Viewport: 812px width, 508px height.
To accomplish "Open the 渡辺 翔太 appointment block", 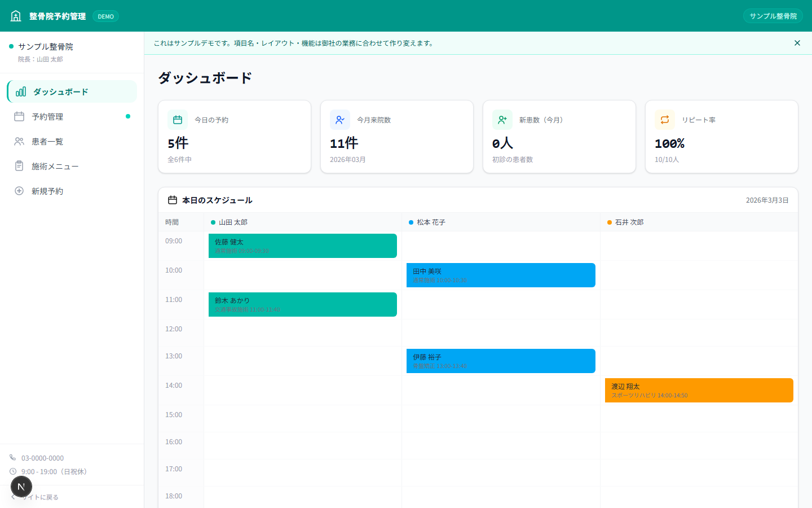I will point(699,390).
